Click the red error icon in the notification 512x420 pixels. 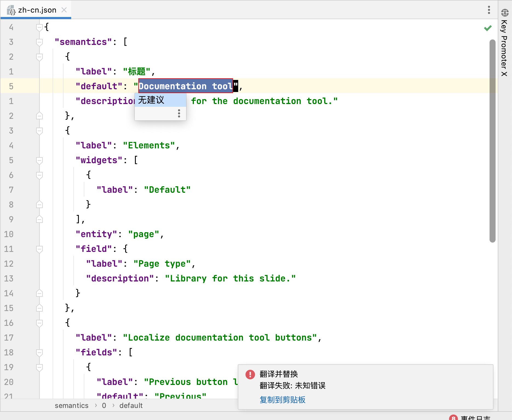(x=250, y=374)
